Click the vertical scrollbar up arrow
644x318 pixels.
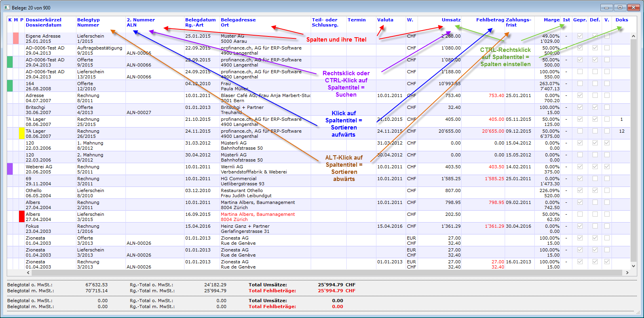(x=633, y=36)
